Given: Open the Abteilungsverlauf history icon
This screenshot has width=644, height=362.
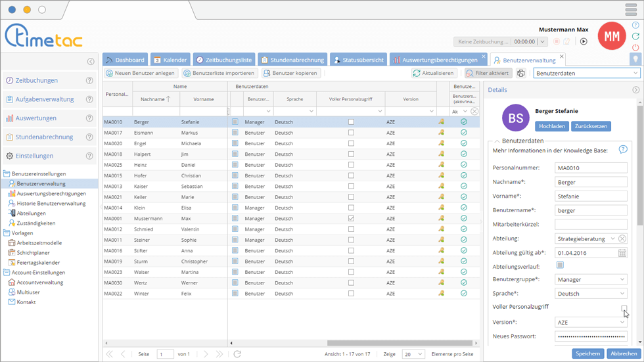Looking at the screenshot, I should point(560,265).
